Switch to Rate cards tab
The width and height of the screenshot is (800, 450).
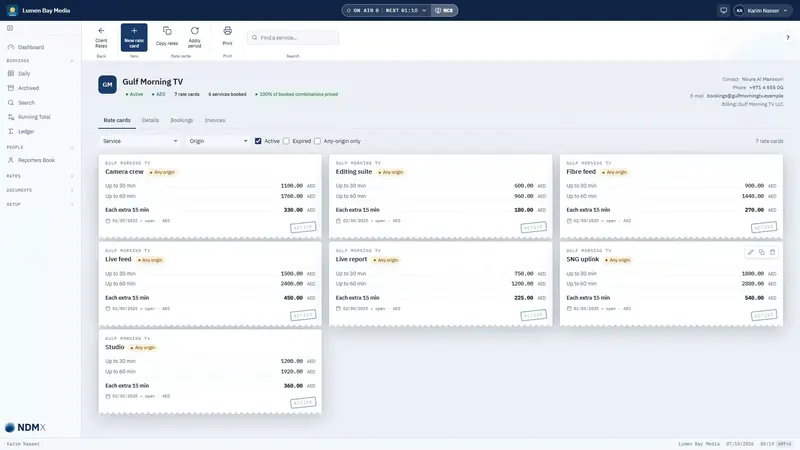click(117, 120)
